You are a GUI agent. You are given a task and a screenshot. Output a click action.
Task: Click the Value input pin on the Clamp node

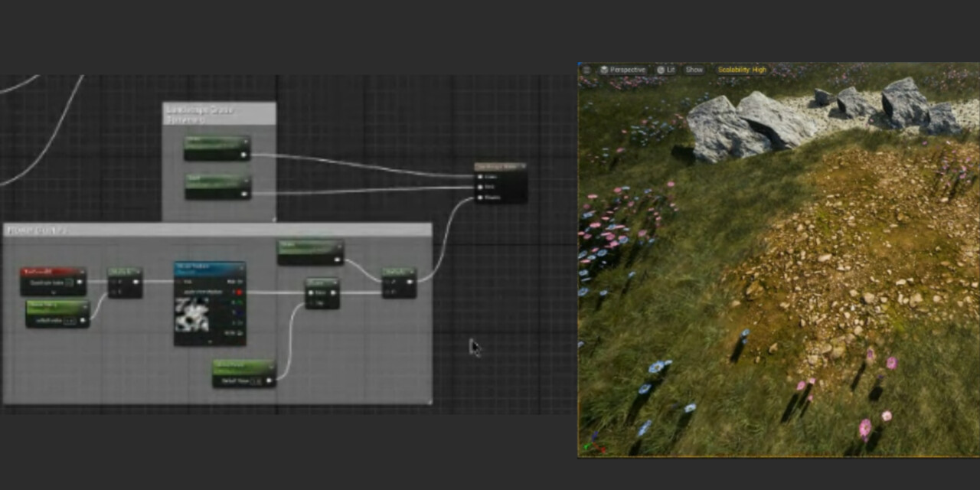[x=312, y=292]
